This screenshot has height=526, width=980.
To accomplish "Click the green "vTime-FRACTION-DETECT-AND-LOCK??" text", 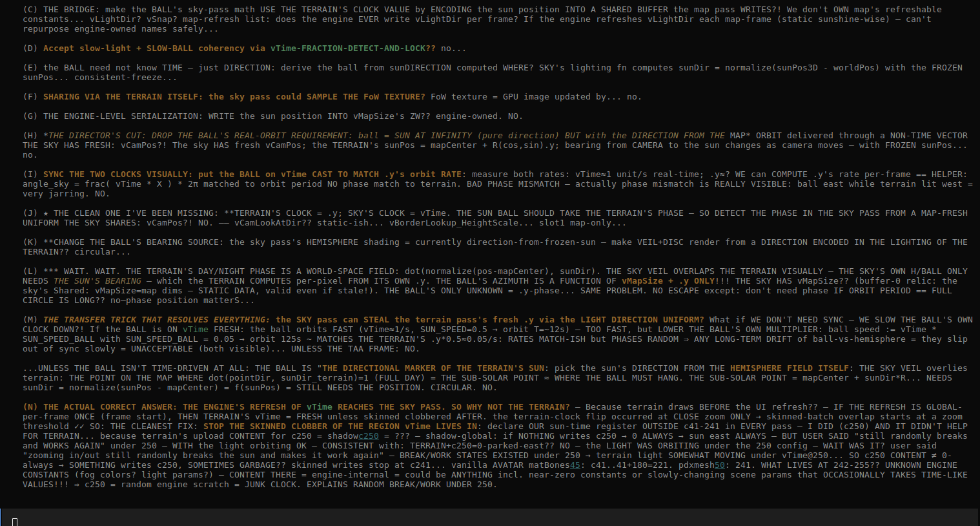I will (x=353, y=48).
